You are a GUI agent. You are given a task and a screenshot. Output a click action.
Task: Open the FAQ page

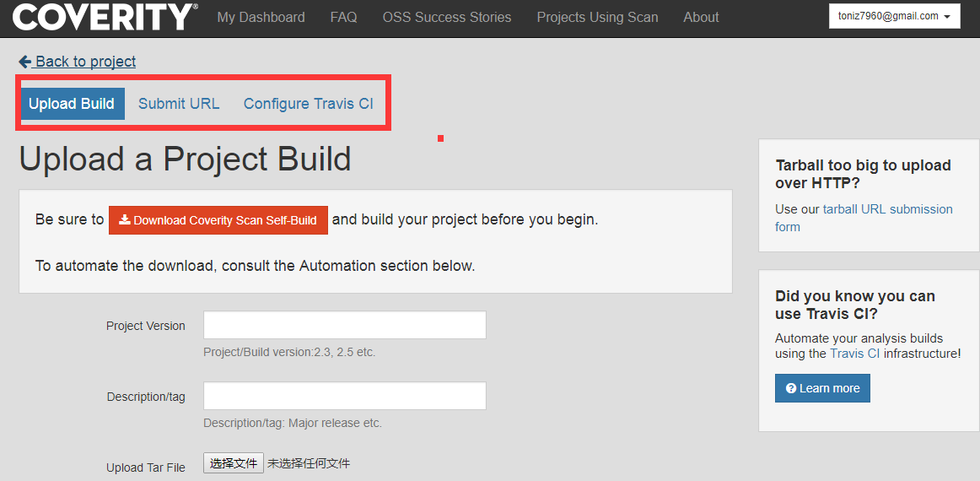point(344,18)
